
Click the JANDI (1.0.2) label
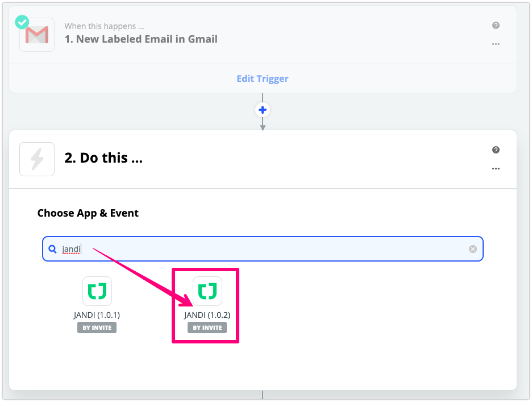(207, 315)
